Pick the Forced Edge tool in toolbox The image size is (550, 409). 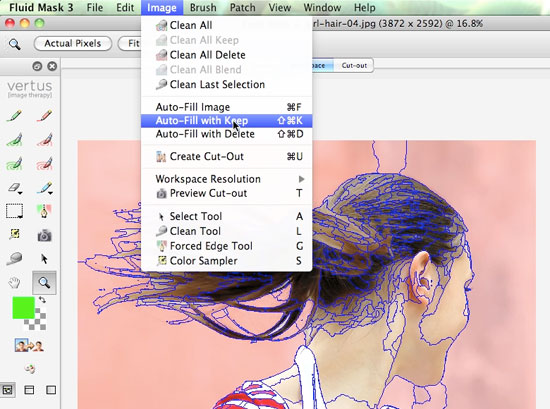(x=44, y=211)
